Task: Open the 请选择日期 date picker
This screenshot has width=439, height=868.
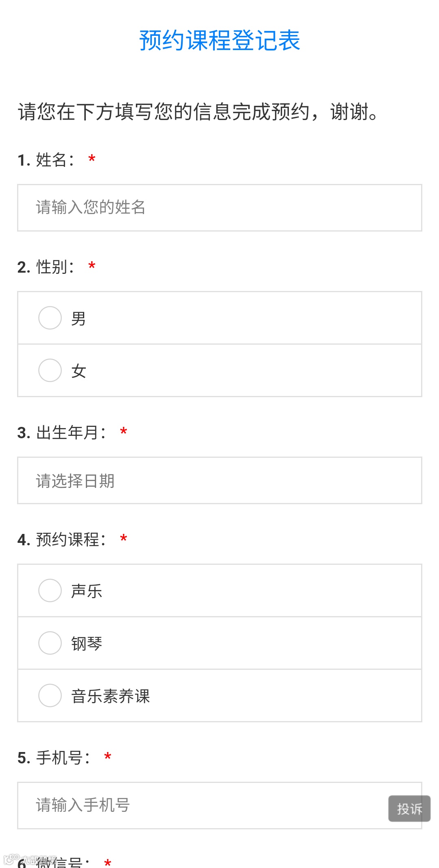Action: tap(219, 481)
